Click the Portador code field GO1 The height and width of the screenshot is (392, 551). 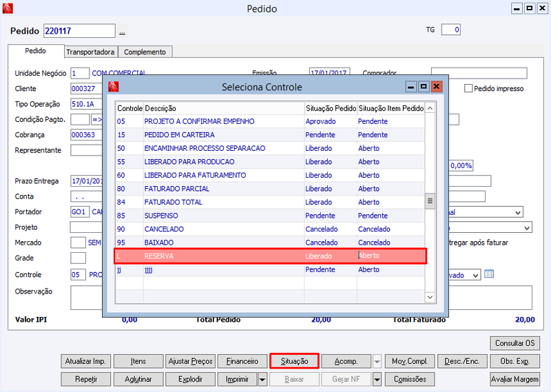pyautogui.click(x=80, y=212)
